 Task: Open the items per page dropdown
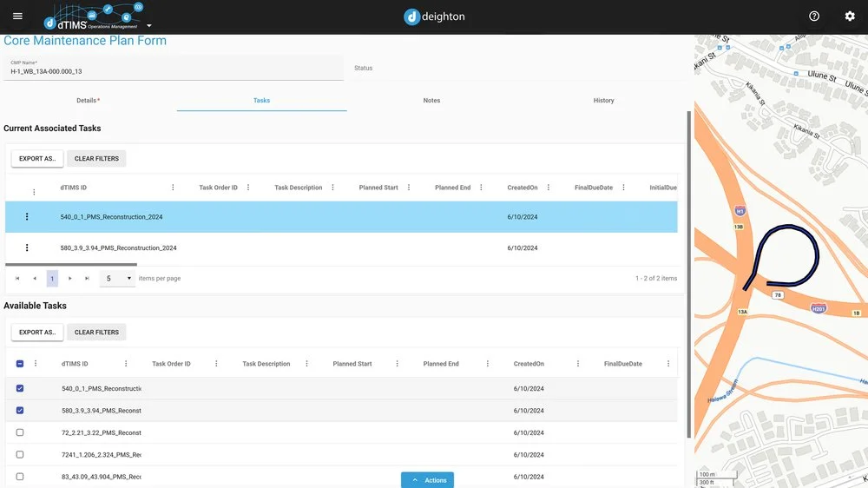point(117,278)
